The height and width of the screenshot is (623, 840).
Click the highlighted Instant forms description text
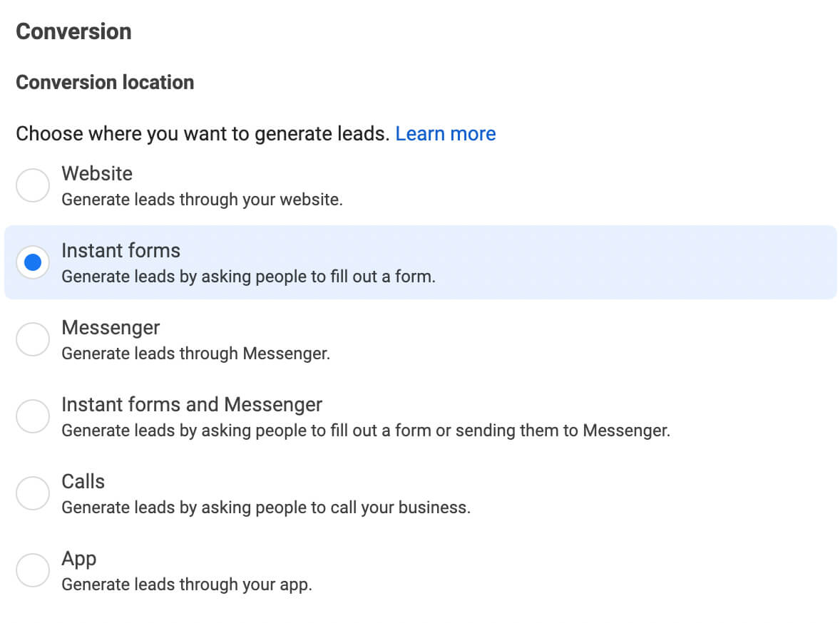coord(248,277)
